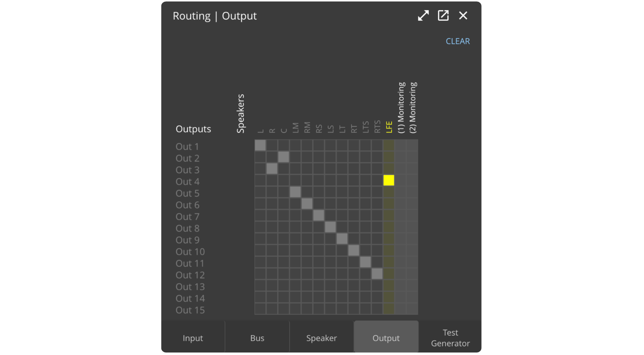
Task: Close the Routing Output panel
Action: coord(463,16)
